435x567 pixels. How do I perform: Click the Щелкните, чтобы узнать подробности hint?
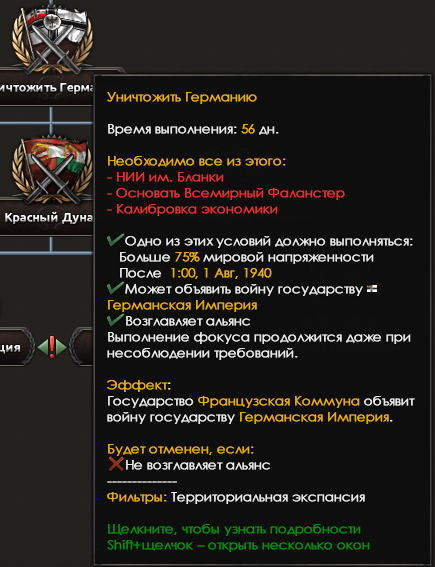(234, 529)
